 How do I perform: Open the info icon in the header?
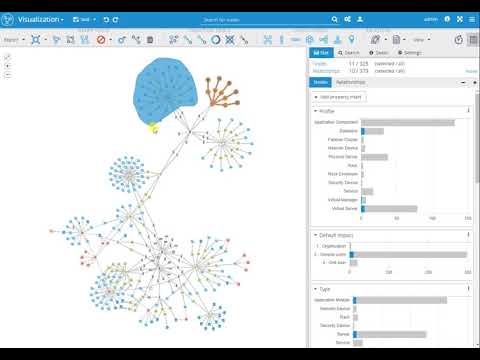(447, 19)
